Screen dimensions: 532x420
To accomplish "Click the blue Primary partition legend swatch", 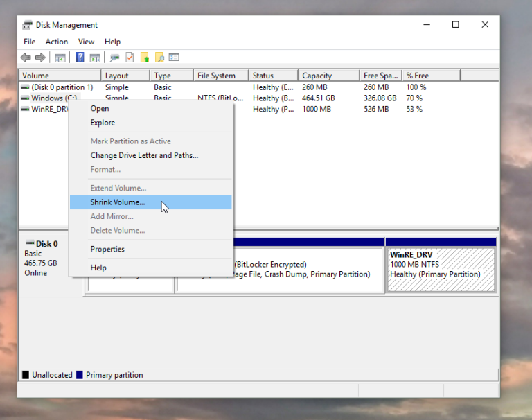I will 80,375.
